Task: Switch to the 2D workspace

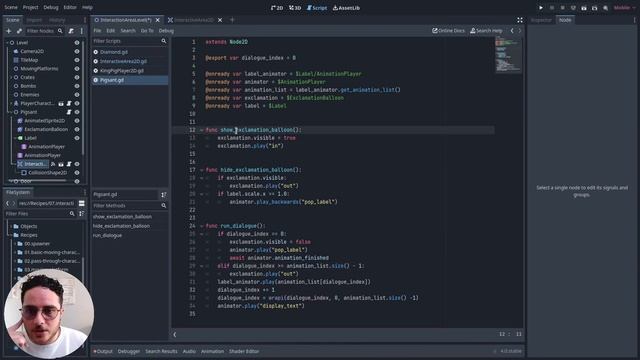Action: click(277, 8)
